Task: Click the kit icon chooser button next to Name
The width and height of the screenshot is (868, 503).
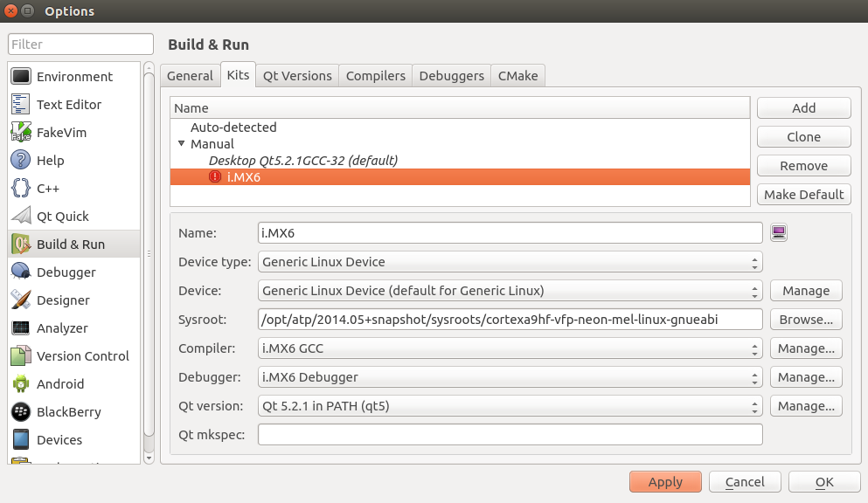Action: (778, 232)
